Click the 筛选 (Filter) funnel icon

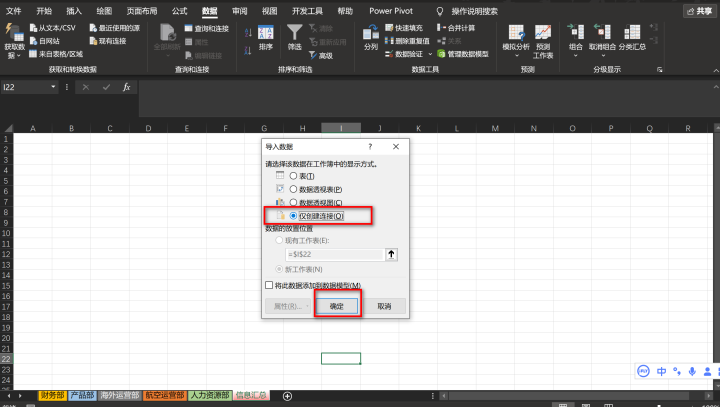point(295,32)
